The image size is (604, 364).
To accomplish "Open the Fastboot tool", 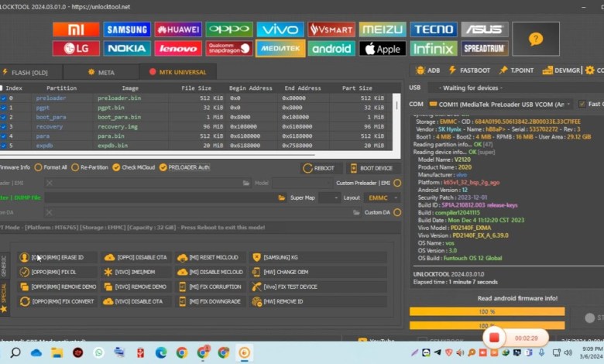I will pos(469,70).
